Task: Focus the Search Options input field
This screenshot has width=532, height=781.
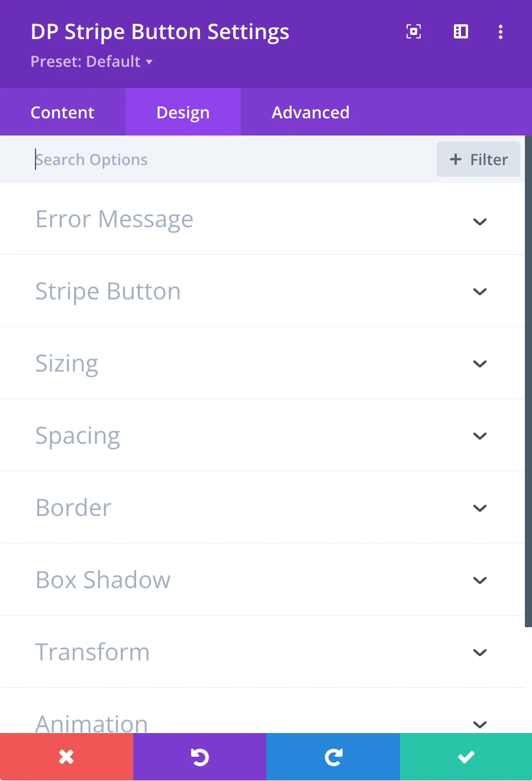Action: (231, 160)
